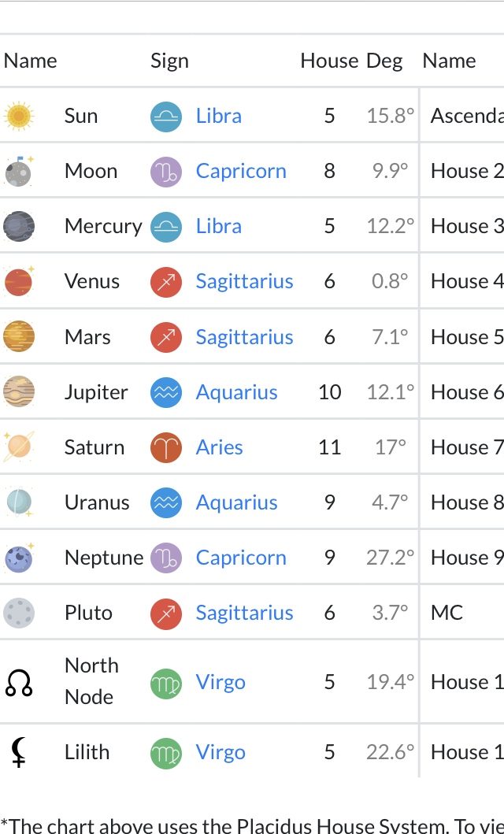Open the Aries link for Saturn

click(219, 447)
